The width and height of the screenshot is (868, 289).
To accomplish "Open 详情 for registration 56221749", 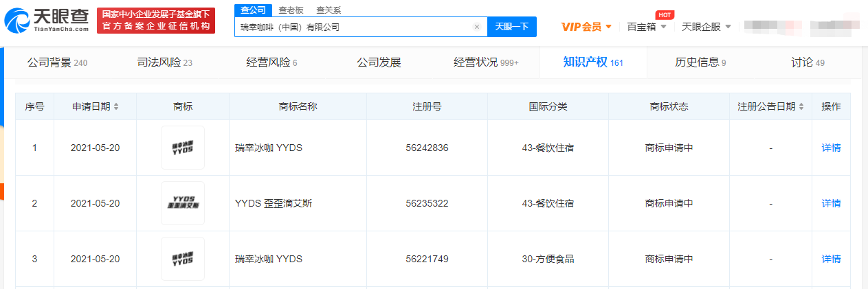I will pyautogui.click(x=831, y=259).
